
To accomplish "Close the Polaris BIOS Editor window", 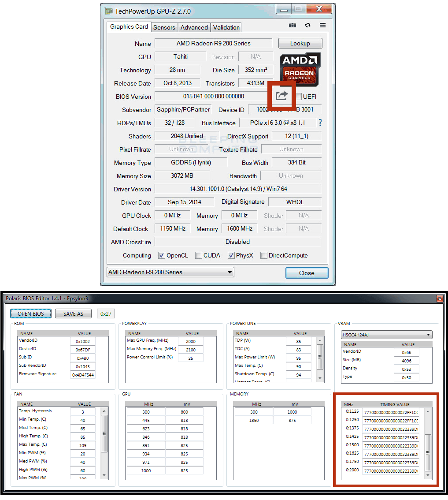I will (440, 299).
